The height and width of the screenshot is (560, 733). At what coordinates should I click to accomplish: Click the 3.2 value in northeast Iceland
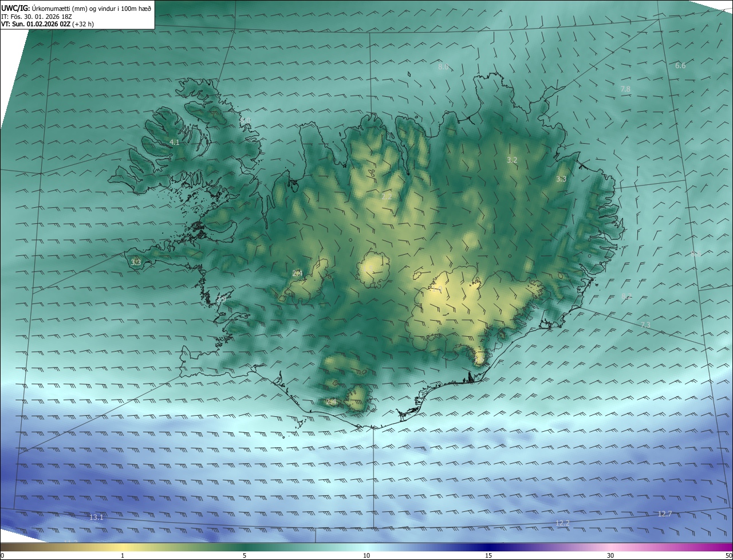click(512, 160)
